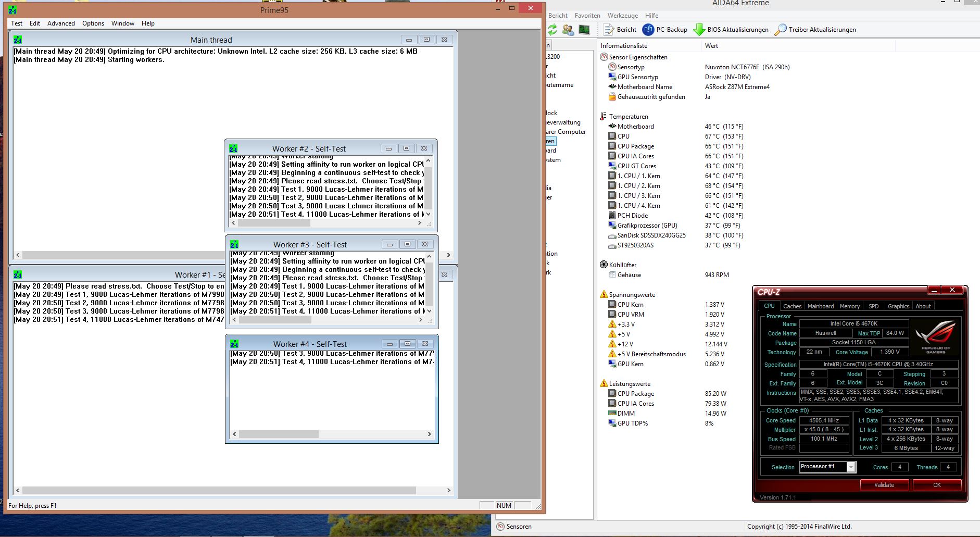Open Prime95's Advanced menu

(x=61, y=23)
